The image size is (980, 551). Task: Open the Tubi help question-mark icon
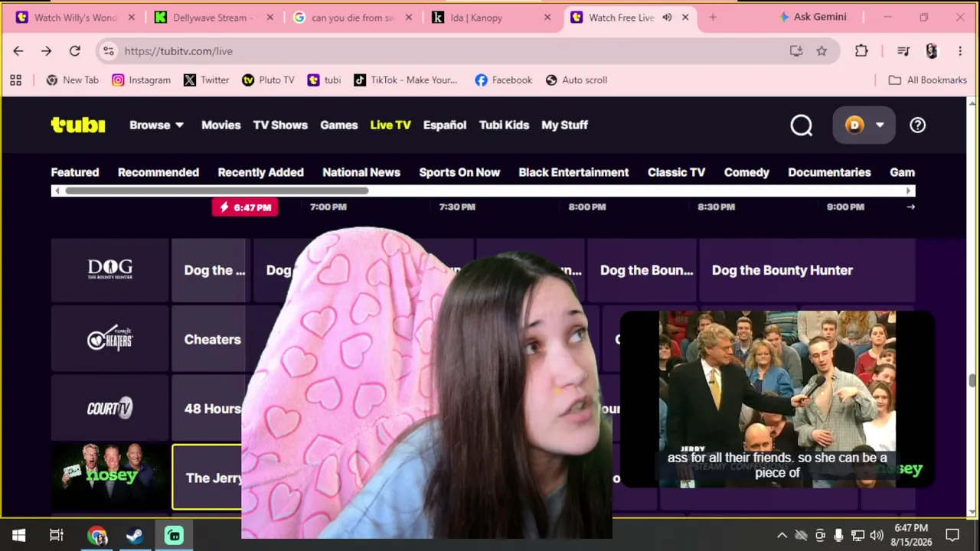(917, 125)
